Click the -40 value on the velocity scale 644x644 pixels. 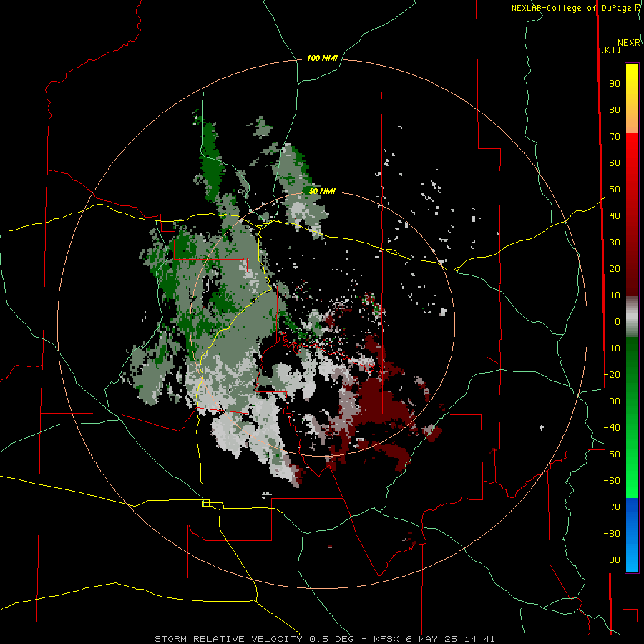612,428
